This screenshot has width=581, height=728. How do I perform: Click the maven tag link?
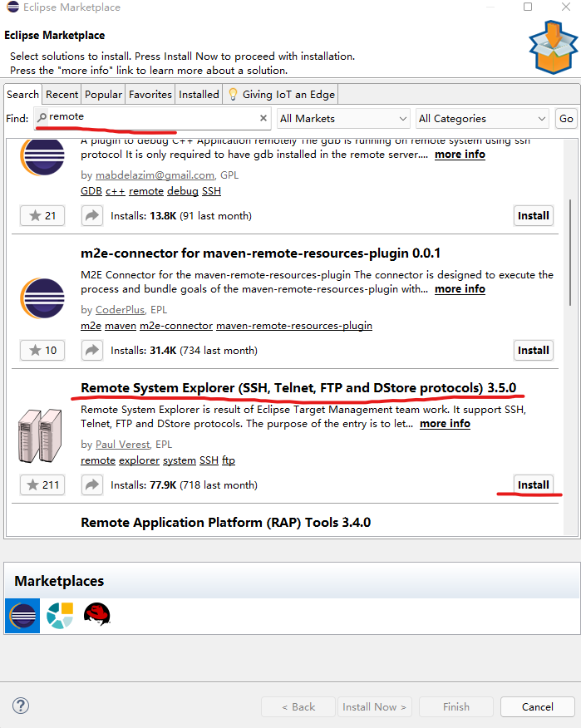coord(121,326)
